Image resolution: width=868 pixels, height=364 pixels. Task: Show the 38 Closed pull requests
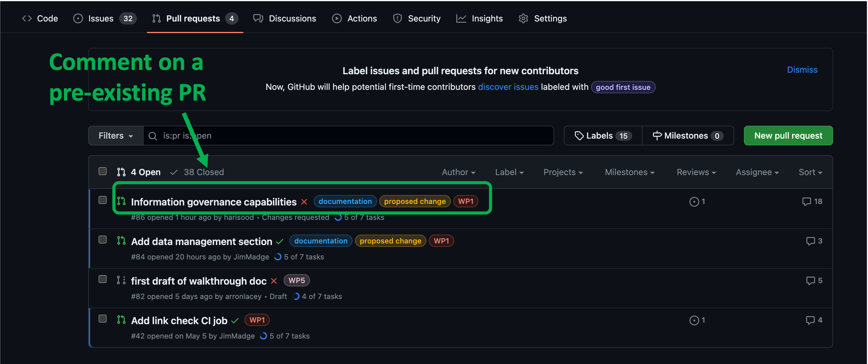coord(197,172)
